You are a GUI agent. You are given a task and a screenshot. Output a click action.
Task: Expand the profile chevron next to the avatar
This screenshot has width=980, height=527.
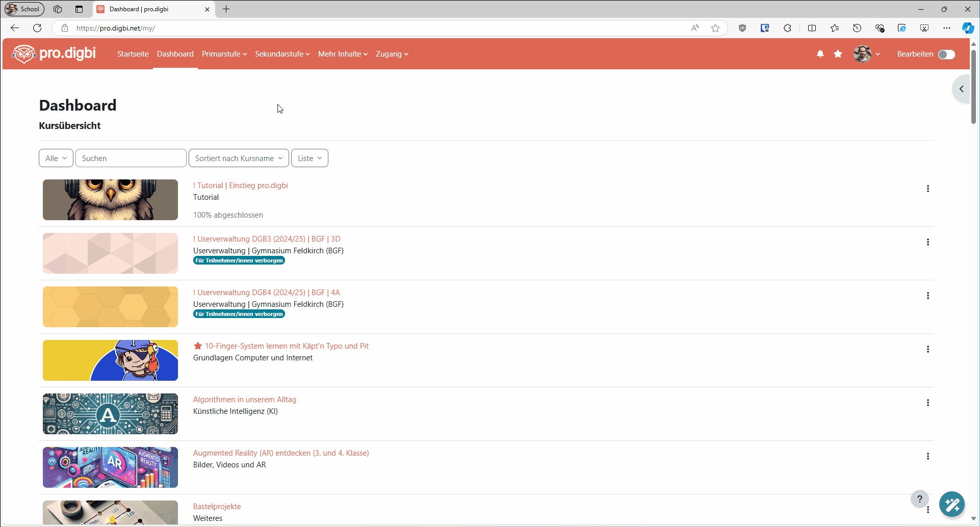coord(878,54)
